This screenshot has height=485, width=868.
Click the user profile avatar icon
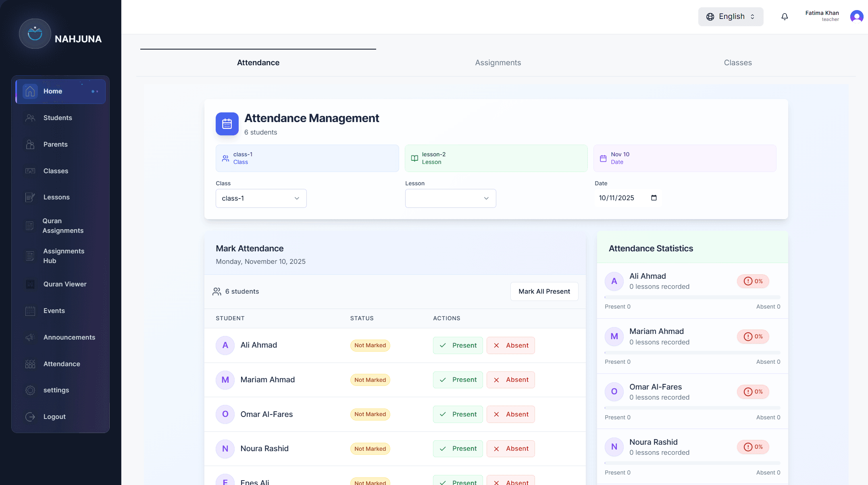(x=856, y=17)
